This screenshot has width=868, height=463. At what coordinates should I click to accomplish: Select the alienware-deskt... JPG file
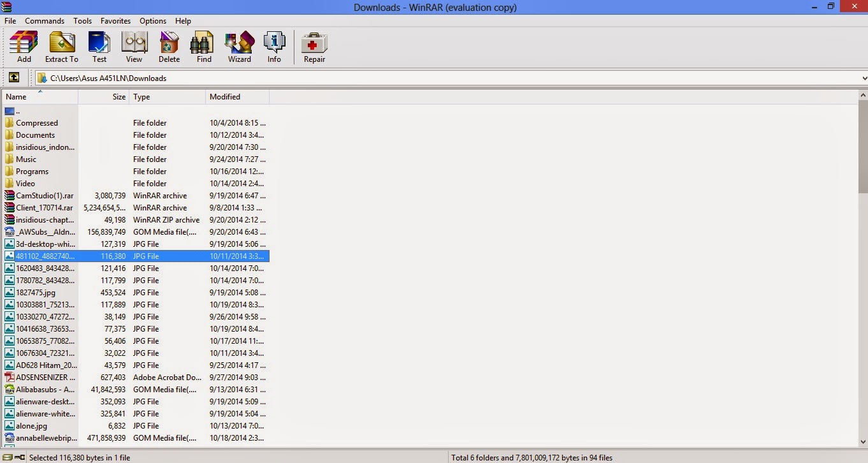click(136, 402)
